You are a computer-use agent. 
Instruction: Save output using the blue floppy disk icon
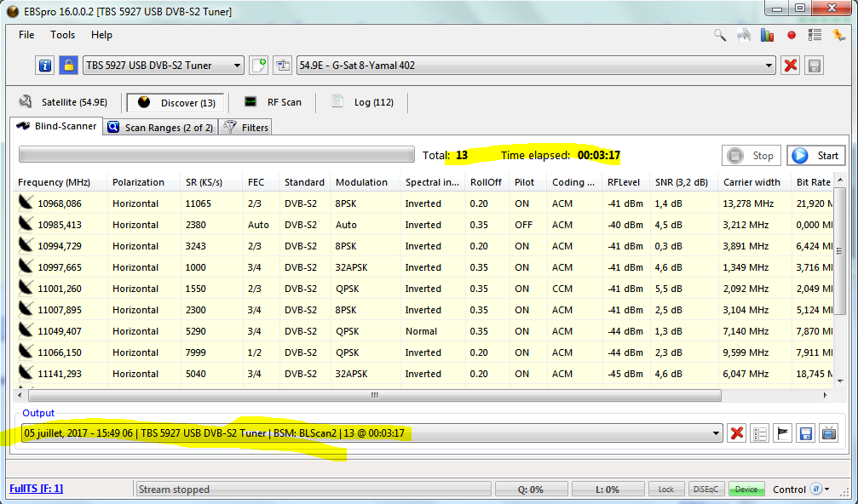805,433
